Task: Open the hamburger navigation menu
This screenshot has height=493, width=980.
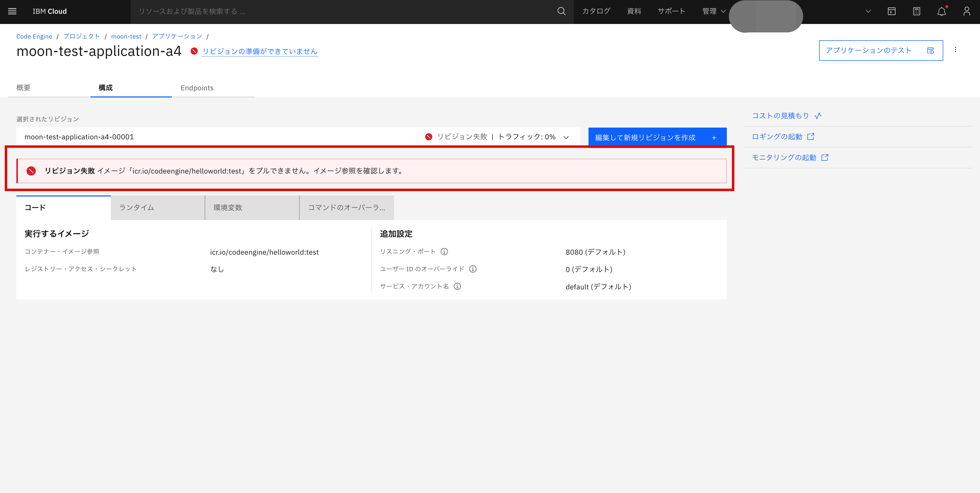Action: click(x=12, y=11)
